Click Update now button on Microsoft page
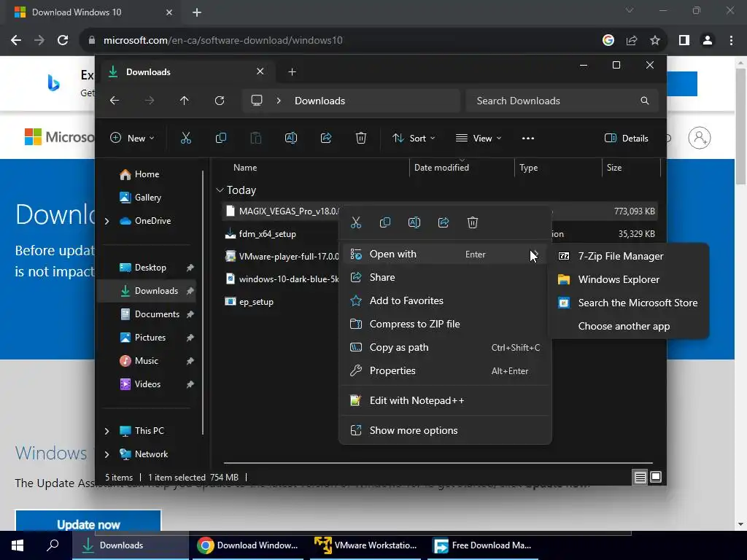This screenshot has width=747, height=560. click(88, 521)
